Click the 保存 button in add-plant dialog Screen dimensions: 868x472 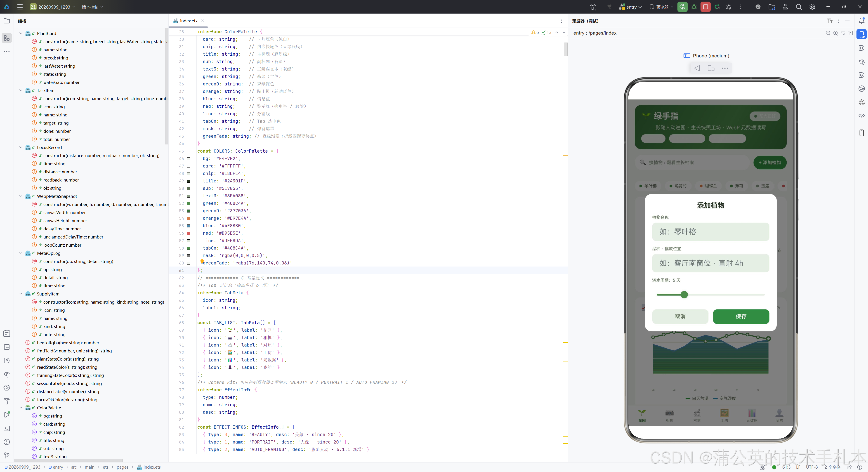coord(741,317)
